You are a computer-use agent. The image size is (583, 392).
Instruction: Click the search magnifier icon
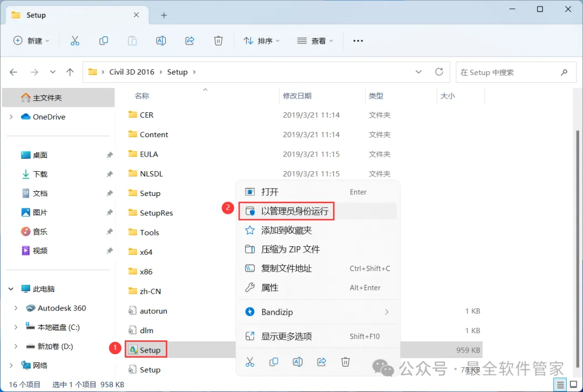[564, 72]
